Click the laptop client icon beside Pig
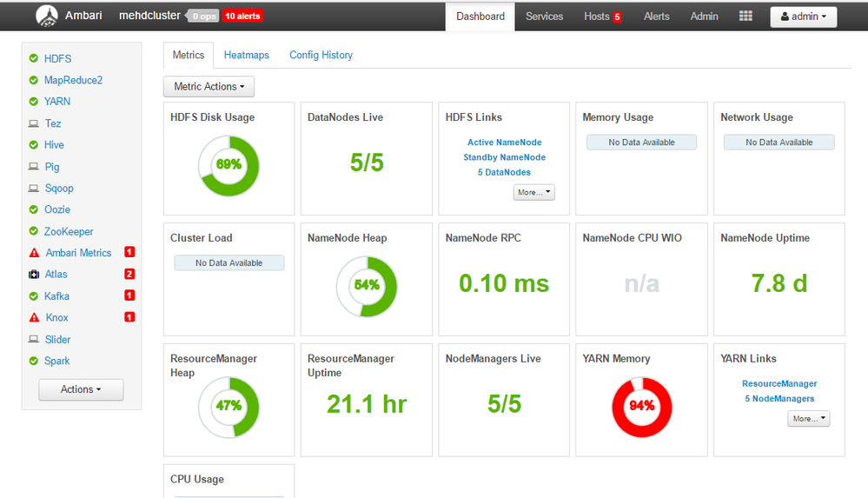 (x=34, y=166)
